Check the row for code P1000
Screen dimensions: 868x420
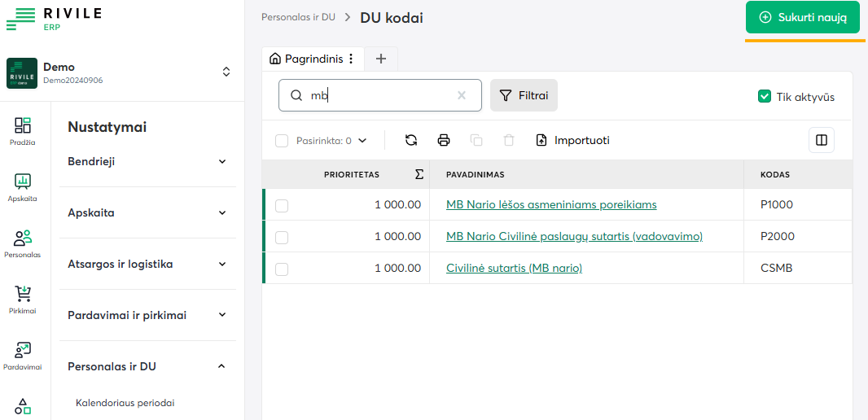(282, 205)
